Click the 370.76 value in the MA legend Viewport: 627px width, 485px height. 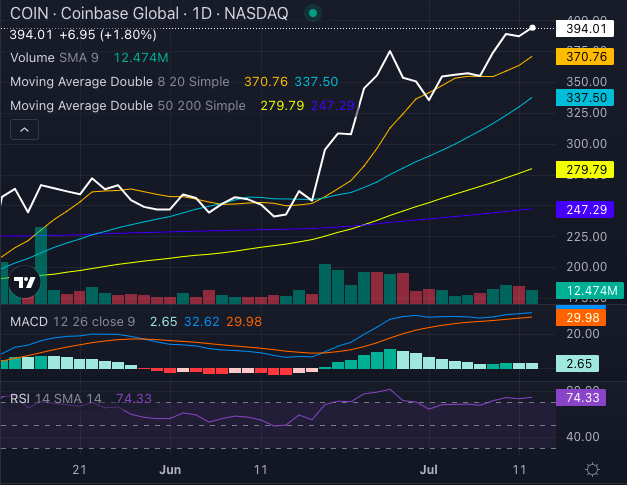[266, 82]
